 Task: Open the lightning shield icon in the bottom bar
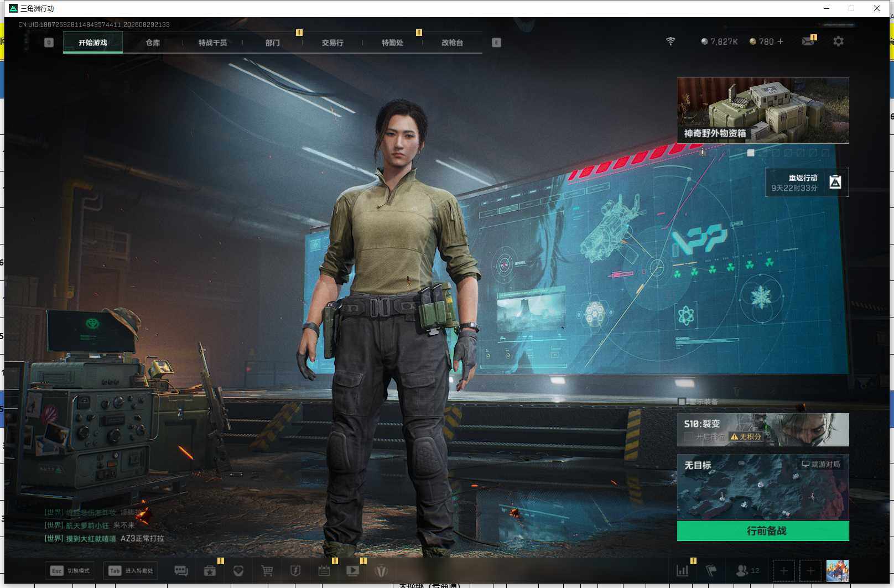295,571
